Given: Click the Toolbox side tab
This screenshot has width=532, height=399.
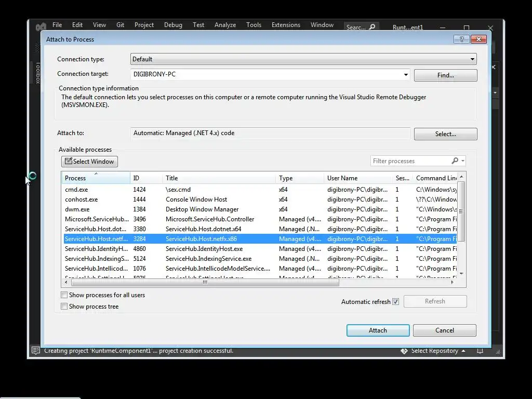Looking at the screenshot, I should tap(37, 73).
